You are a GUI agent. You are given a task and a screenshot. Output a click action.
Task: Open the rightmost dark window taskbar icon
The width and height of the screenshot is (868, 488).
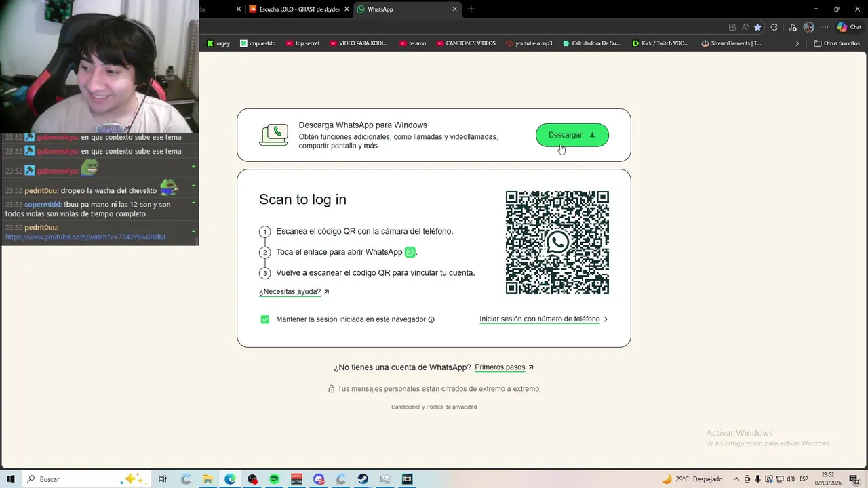coord(407,479)
